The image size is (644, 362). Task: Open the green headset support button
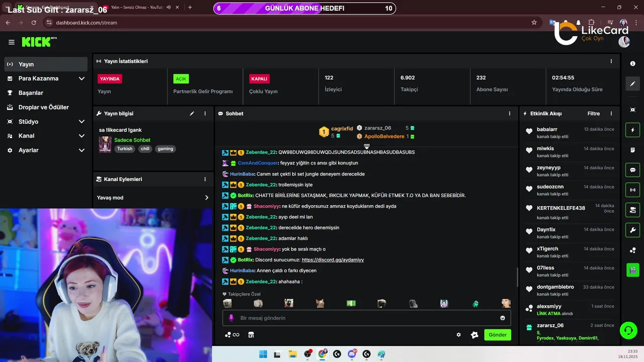pyautogui.click(x=628, y=331)
